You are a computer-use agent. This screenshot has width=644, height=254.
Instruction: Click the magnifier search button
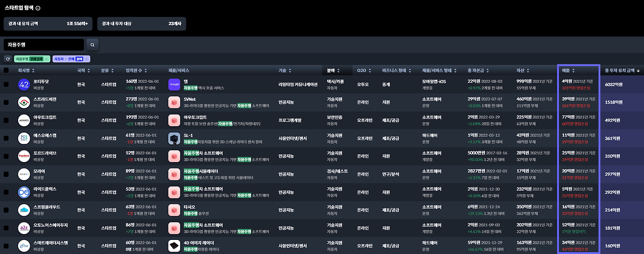pyautogui.click(x=92, y=45)
